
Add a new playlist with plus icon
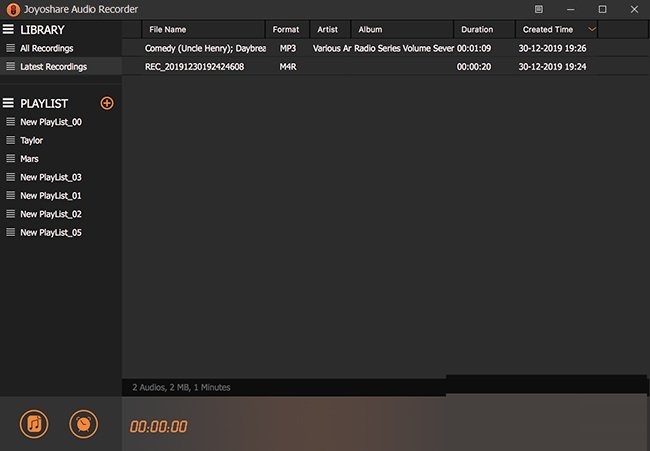pyautogui.click(x=107, y=103)
